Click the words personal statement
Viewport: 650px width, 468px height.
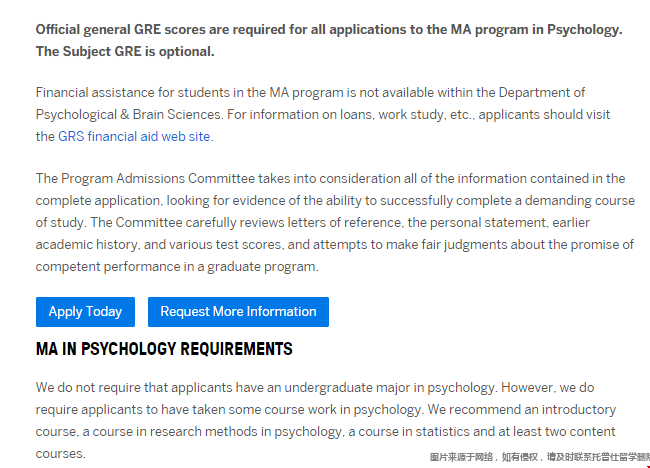tap(488, 223)
